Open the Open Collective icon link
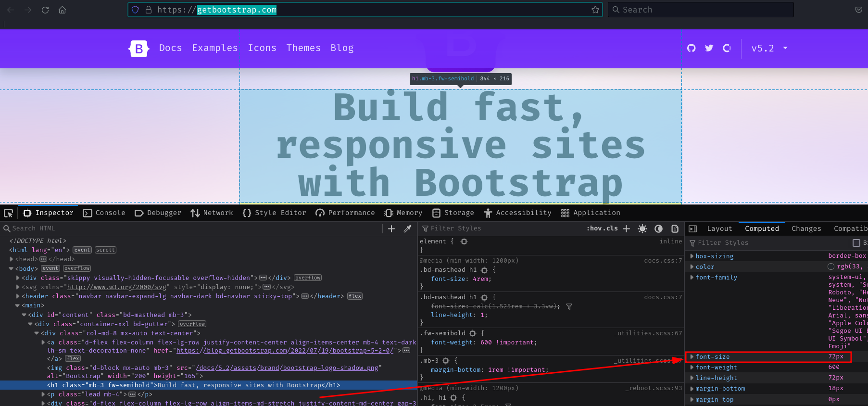This screenshot has height=406, width=868. pyautogui.click(x=727, y=48)
